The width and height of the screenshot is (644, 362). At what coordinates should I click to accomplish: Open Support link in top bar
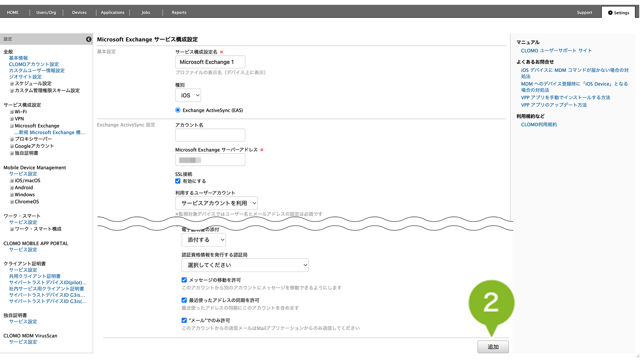(584, 12)
